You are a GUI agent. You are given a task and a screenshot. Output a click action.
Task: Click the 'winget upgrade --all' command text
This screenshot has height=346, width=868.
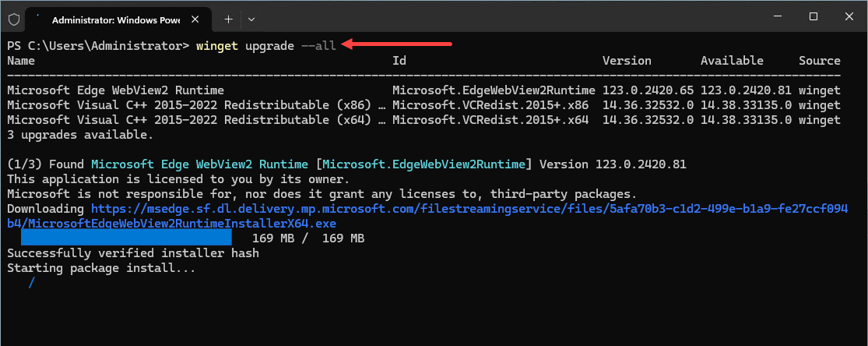click(x=266, y=45)
